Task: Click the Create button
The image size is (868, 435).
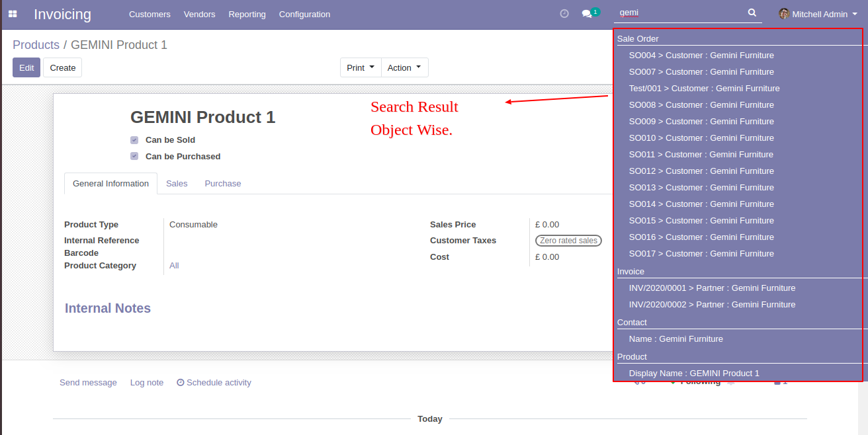Action: point(63,67)
